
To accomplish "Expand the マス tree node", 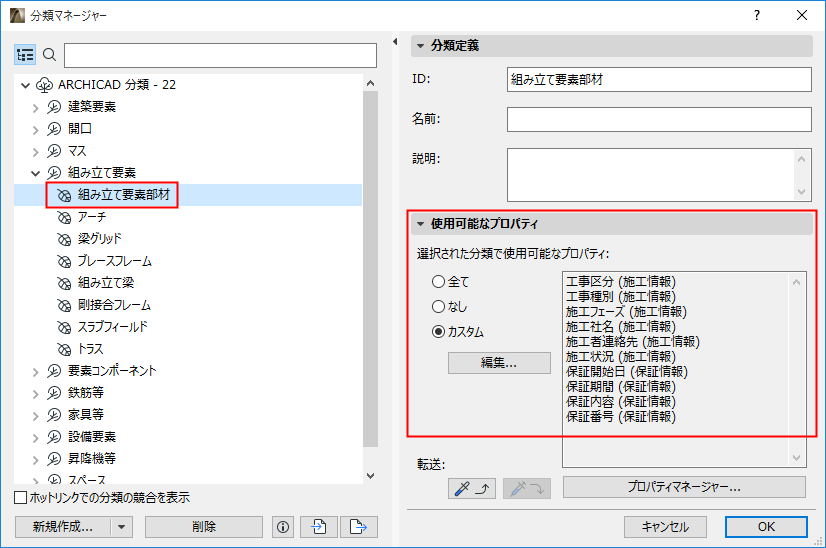I will click(35, 152).
